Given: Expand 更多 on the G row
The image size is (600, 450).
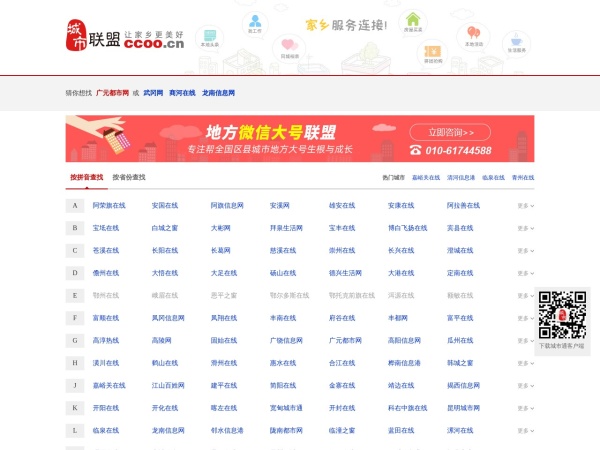Looking at the screenshot, I should 525,341.
